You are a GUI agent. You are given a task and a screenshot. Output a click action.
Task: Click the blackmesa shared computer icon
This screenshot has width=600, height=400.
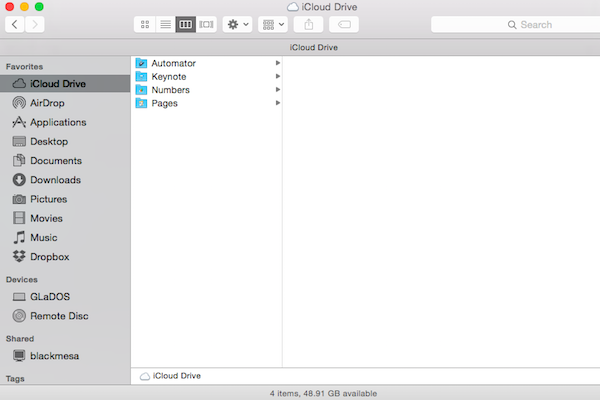point(19,356)
